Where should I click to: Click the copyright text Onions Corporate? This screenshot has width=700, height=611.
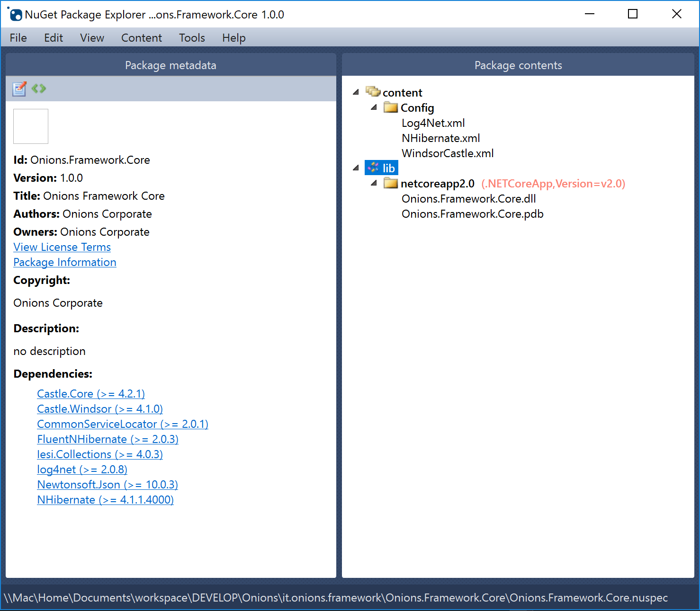click(58, 303)
